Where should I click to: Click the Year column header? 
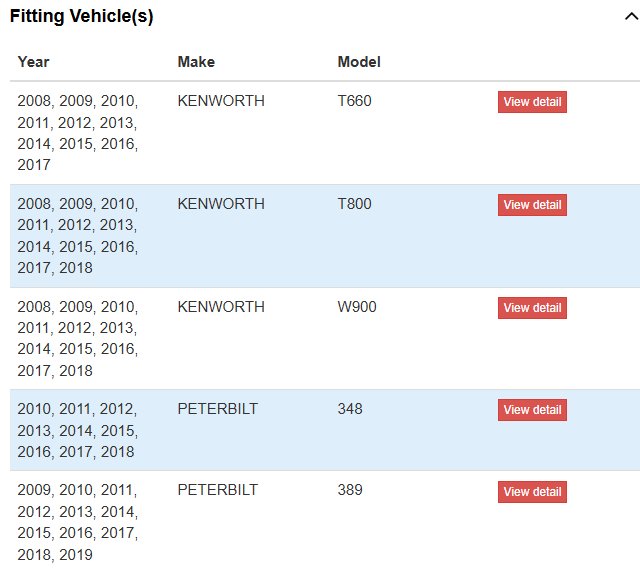coord(33,62)
